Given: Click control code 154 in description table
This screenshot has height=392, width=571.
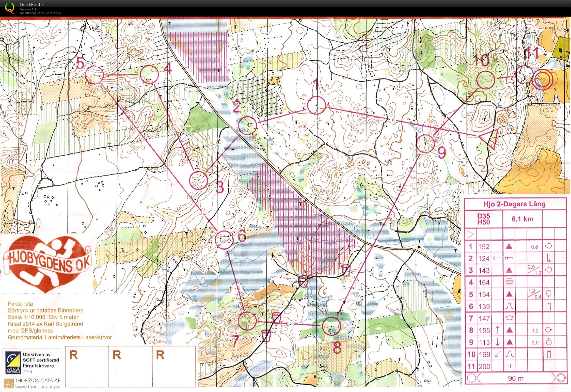Looking at the screenshot, I should pos(484,294).
